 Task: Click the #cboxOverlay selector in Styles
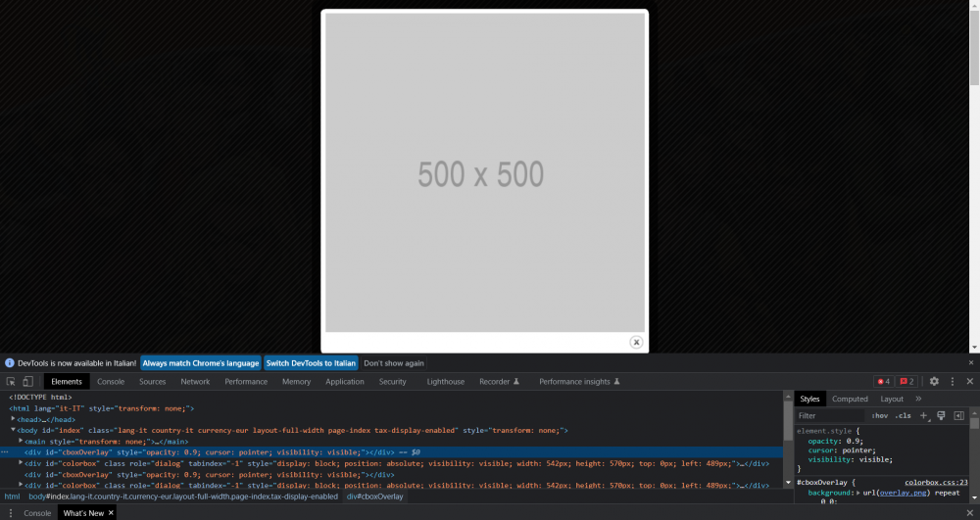pos(822,483)
